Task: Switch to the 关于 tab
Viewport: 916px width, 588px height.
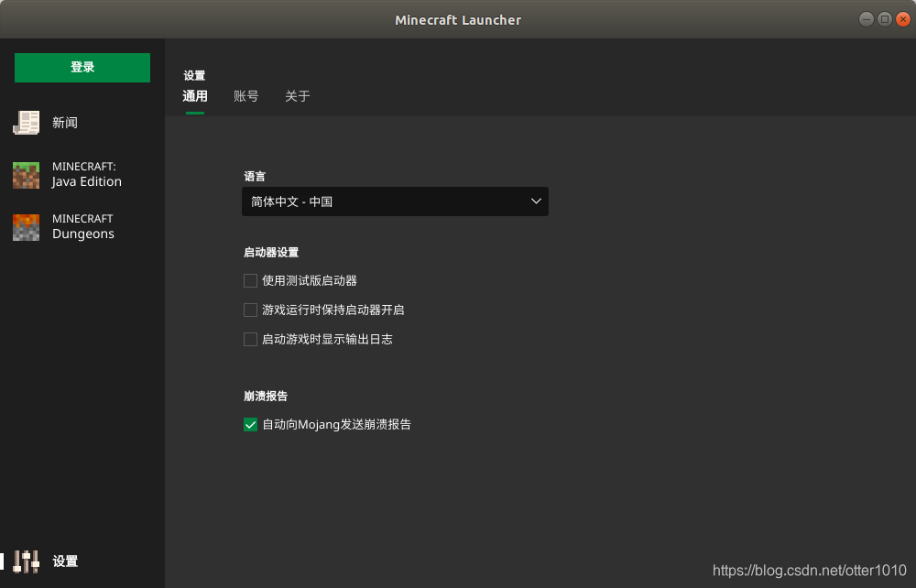Action: (x=298, y=96)
